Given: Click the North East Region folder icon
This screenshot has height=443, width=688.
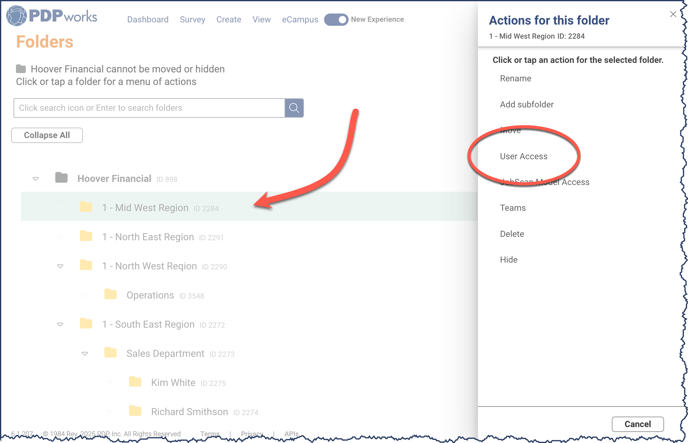Looking at the screenshot, I should (x=86, y=236).
